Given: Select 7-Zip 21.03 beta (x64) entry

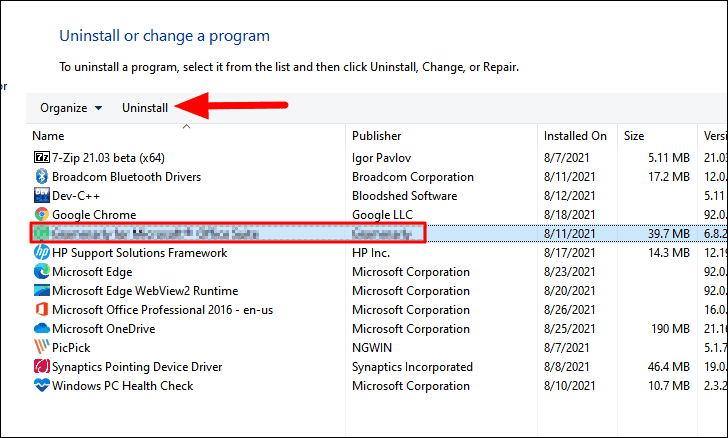Looking at the screenshot, I should click(108, 158).
